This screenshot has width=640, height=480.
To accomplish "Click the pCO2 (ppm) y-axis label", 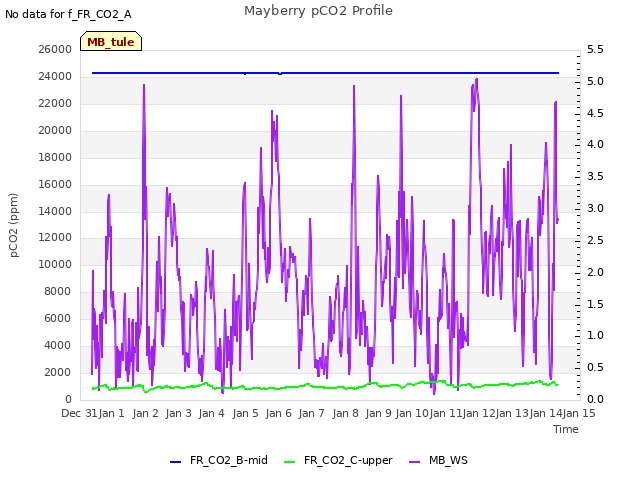I will click(x=13, y=225).
